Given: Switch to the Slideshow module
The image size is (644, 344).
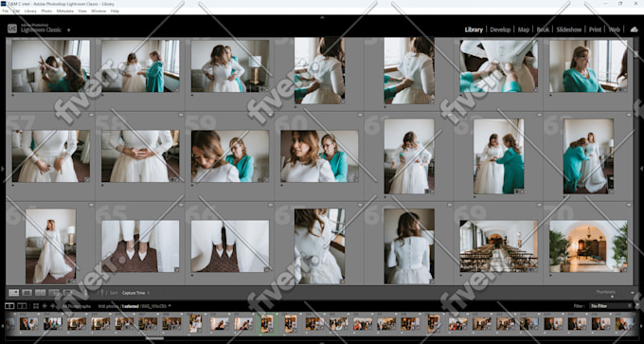Looking at the screenshot, I should (569, 29).
